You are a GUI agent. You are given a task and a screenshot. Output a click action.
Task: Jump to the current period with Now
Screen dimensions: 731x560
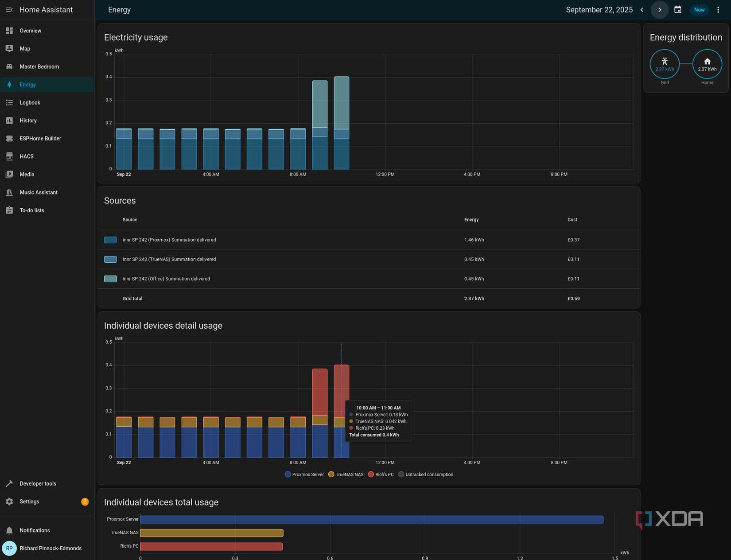click(699, 10)
